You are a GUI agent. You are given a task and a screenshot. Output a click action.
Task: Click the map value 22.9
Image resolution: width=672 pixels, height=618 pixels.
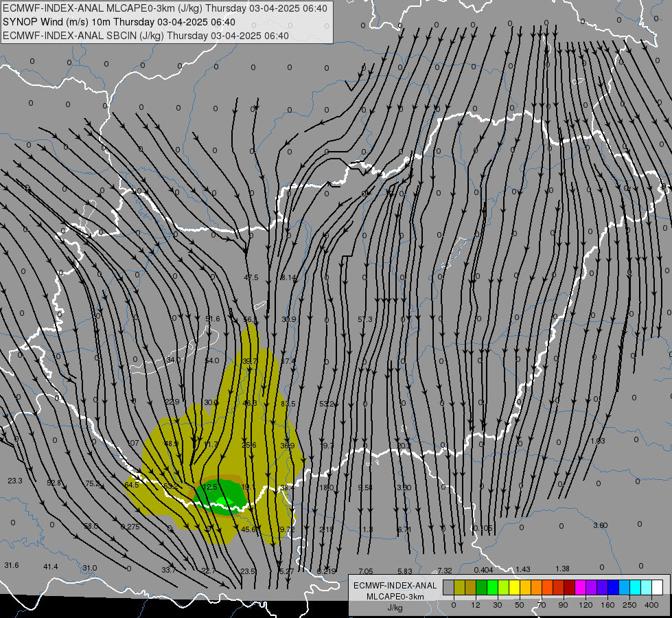coord(172,402)
